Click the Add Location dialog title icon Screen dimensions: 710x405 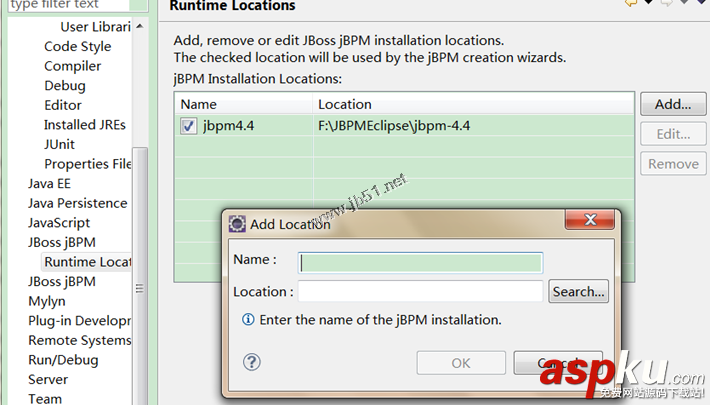coord(237,224)
